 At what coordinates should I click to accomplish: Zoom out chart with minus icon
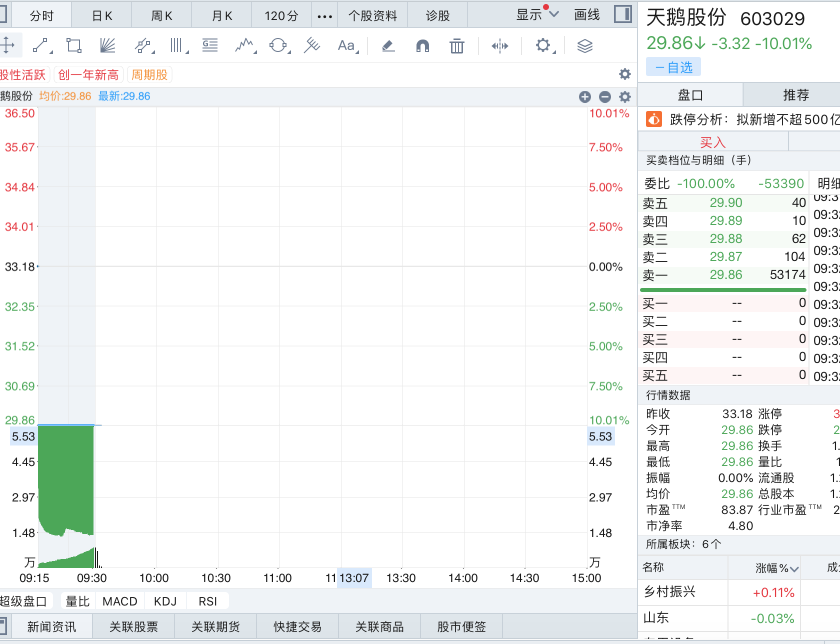point(604,96)
